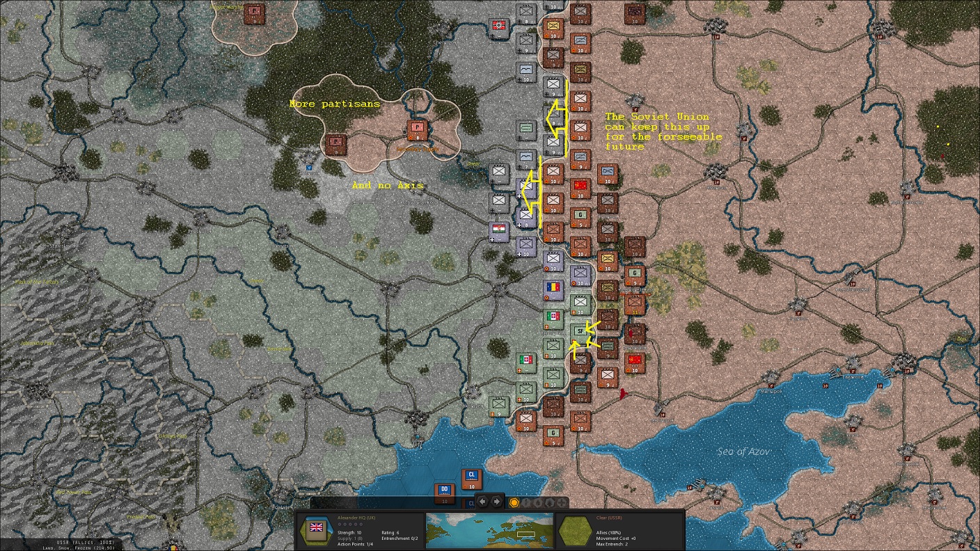Click the 'Rating: 6' stat
The image size is (980, 551).
tap(390, 532)
